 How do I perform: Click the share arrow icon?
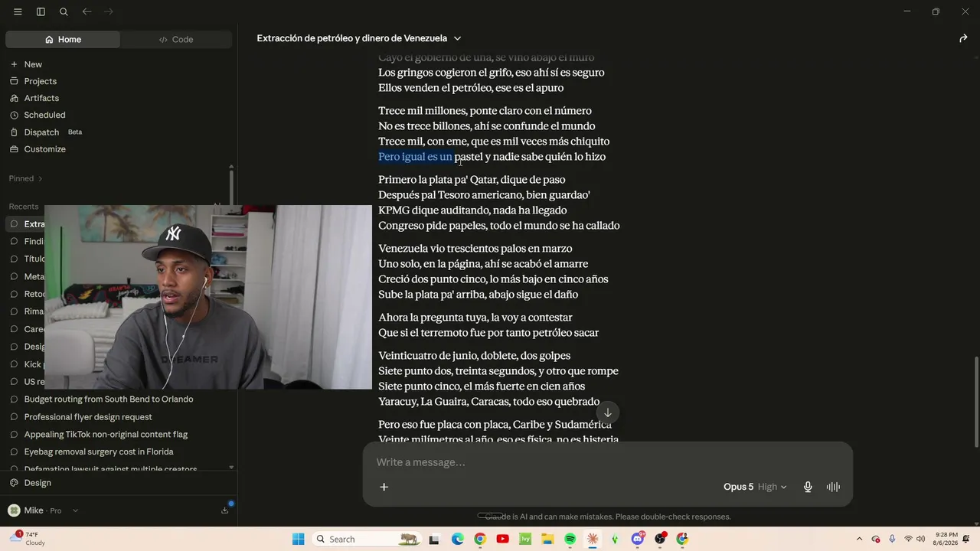[x=963, y=38]
